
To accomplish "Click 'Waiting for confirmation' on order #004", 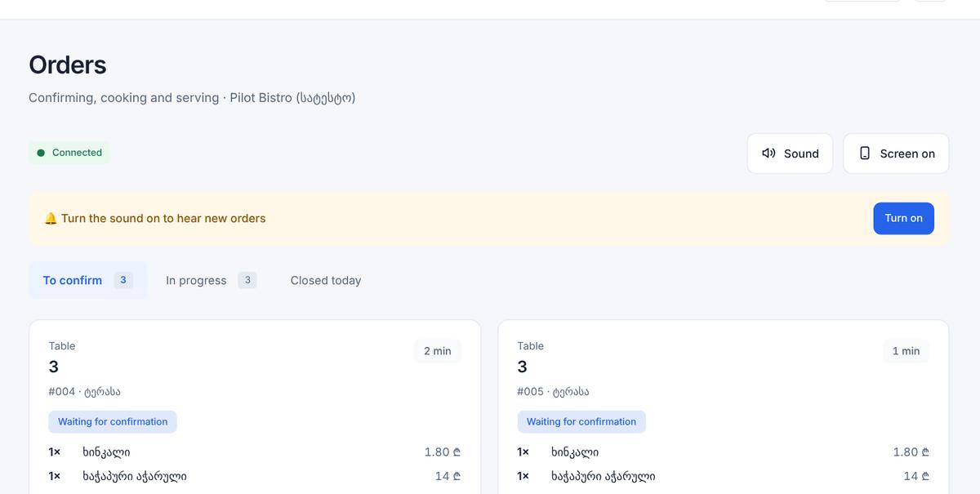I will (113, 421).
